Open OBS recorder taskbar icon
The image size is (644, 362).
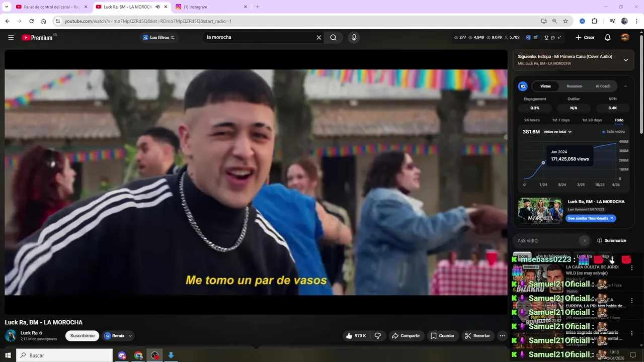(x=154, y=355)
